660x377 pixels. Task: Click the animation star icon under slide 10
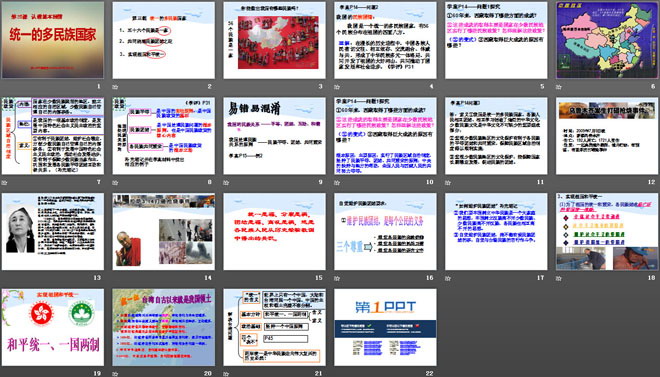[x=337, y=183]
